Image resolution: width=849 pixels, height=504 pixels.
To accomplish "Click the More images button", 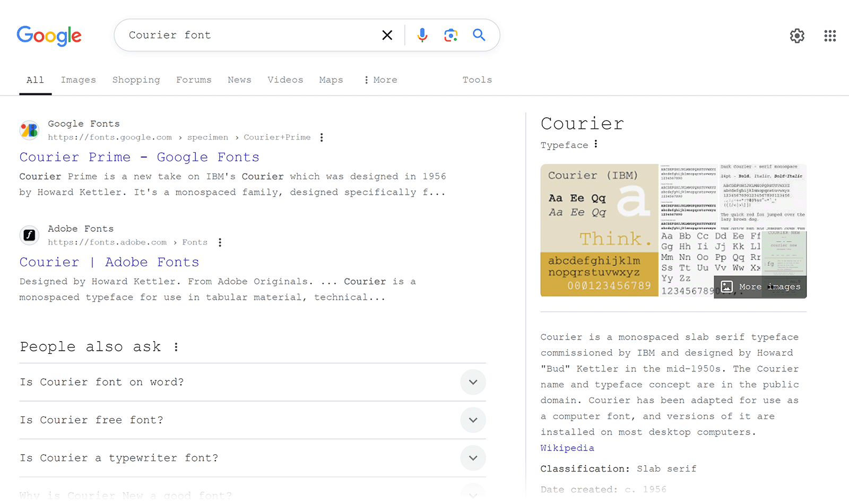I will click(x=760, y=286).
